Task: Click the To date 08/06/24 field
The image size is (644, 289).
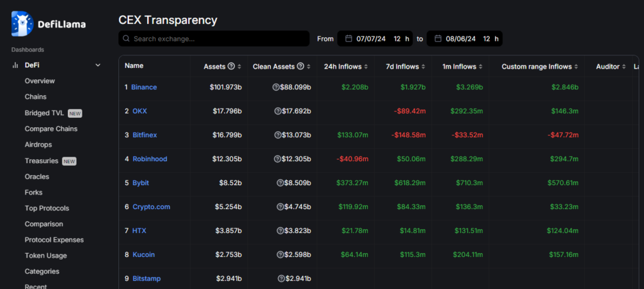Action: (464, 38)
